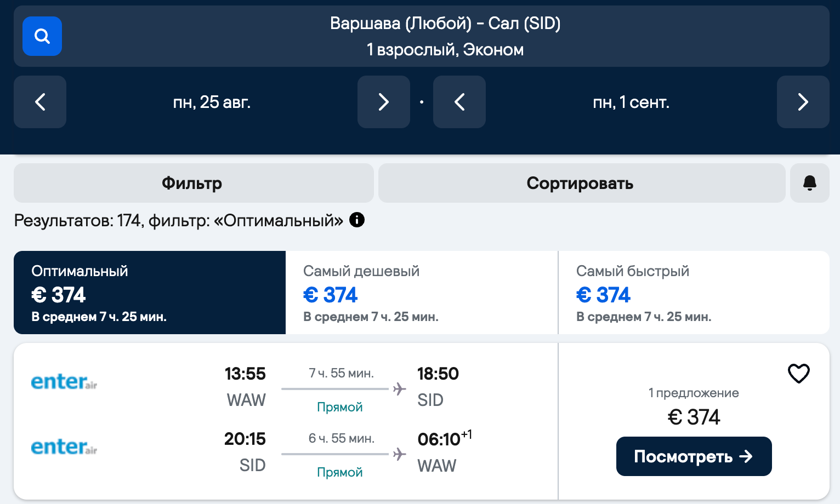Screen dimensions: 840x504
Task: Switch to Самый дешевый tab
Action: 421,293
